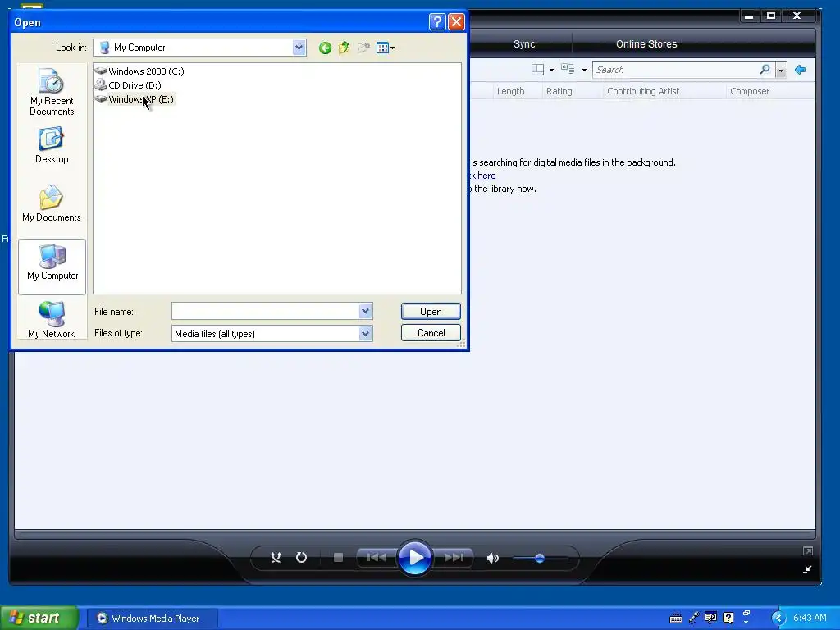Click the full screen view icon
This screenshot has height=630, width=840.
click(808, 550)
